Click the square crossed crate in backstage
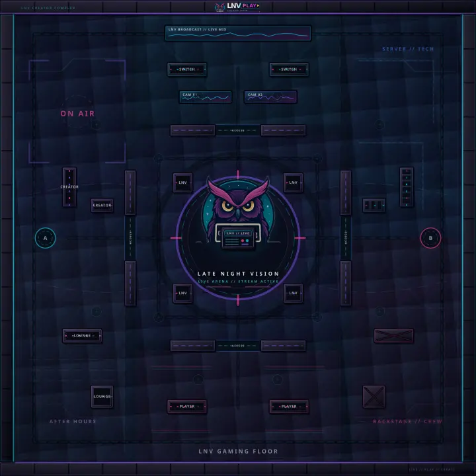This screenshot has width=476, height=476. [374, 397]
